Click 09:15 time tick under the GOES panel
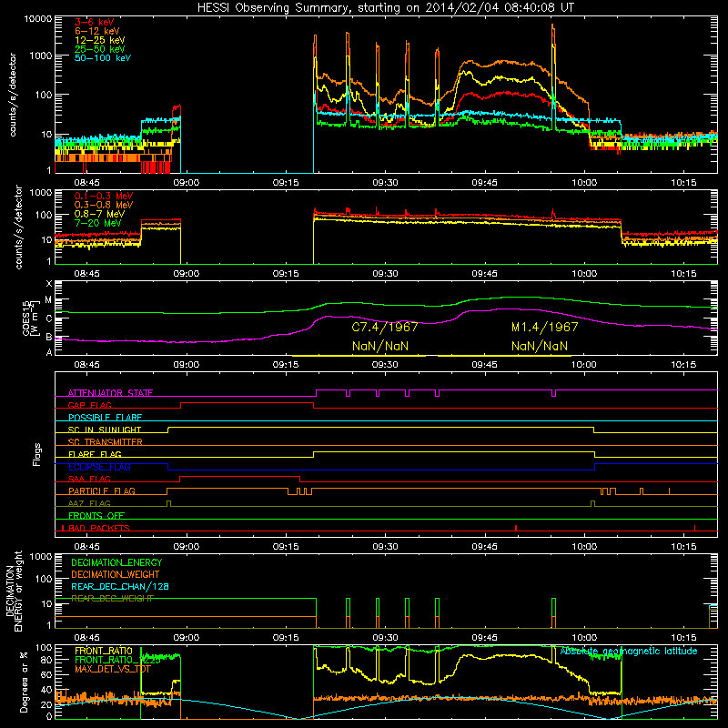This screenshot has width=728, height=728. [286, 365]
